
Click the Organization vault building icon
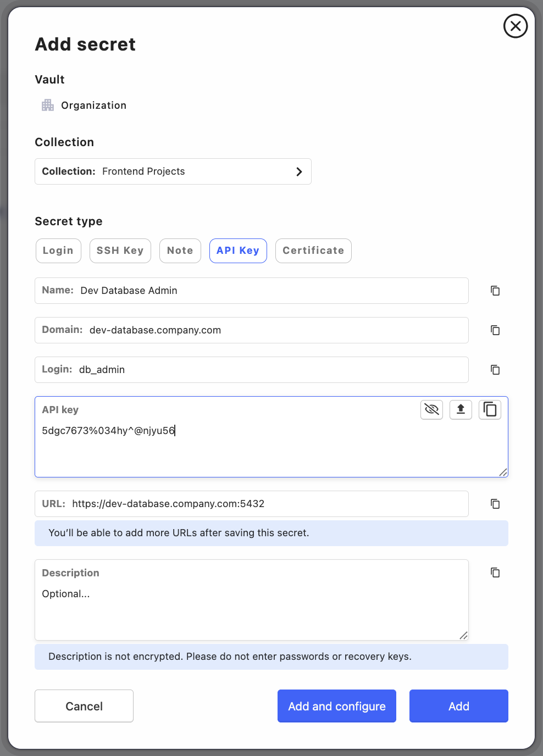tap(48, 105)
